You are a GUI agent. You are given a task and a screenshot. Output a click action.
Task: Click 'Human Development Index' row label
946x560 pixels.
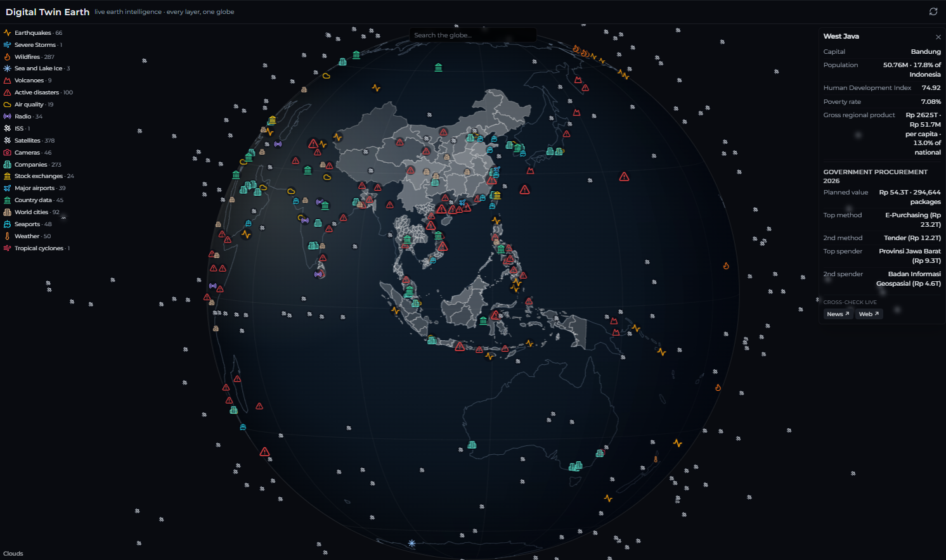[x=867, y=88]
